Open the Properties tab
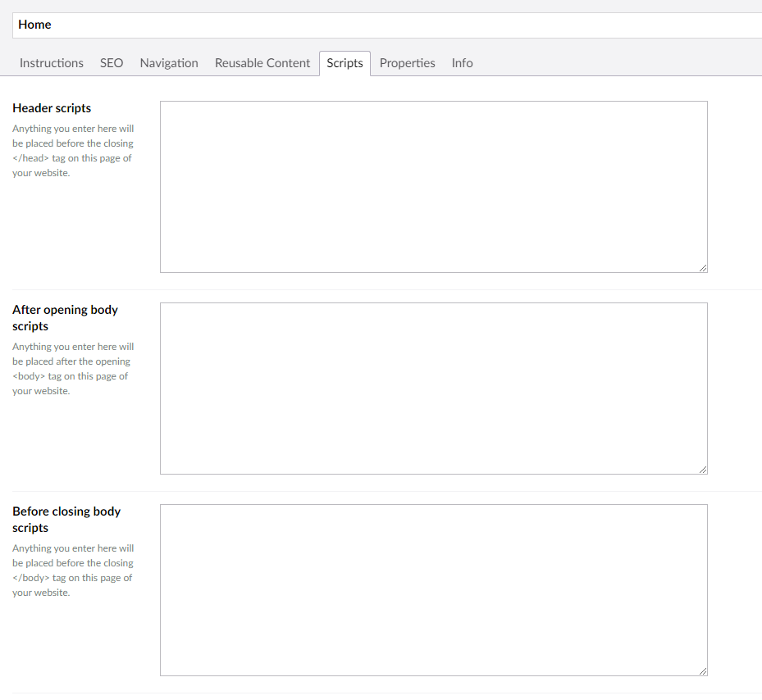The height and width of the screenshot is (700, 762). [x=407, y=63]
